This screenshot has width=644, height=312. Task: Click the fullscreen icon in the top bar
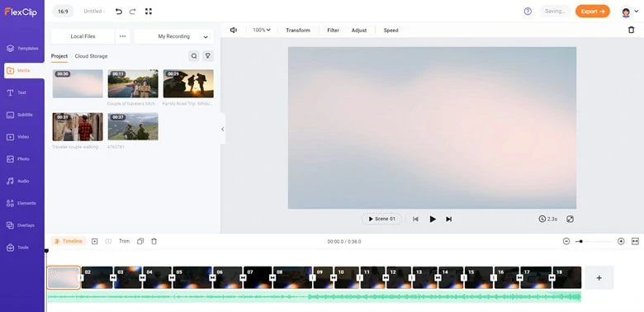pyautogui.click(x=149, y=12)
